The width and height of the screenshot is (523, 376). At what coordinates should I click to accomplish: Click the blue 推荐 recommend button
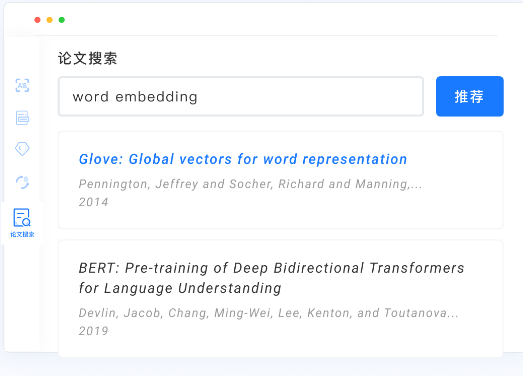470,96
